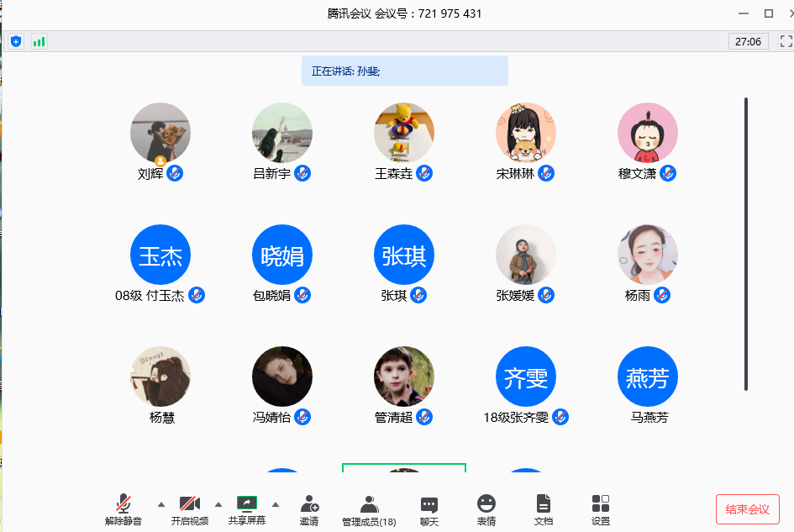Open the 聊天 chat panel

429,509
